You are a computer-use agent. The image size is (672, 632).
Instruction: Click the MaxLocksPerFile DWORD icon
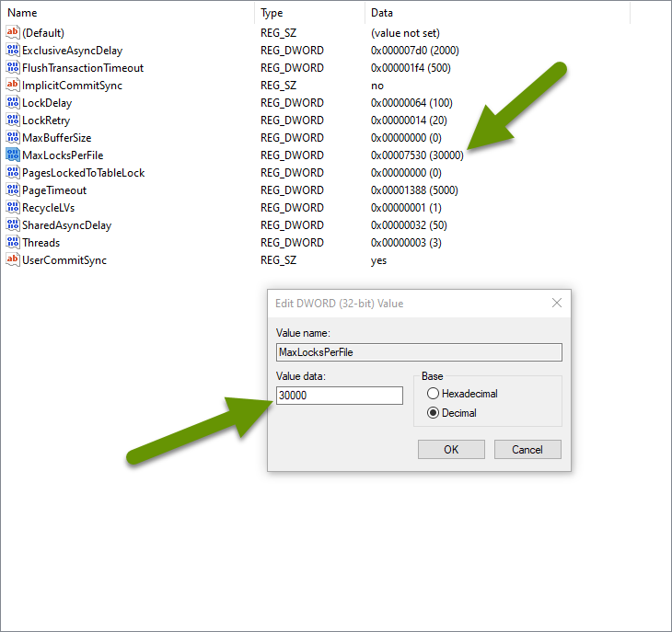pyautogui.click(x=13, y=155)
